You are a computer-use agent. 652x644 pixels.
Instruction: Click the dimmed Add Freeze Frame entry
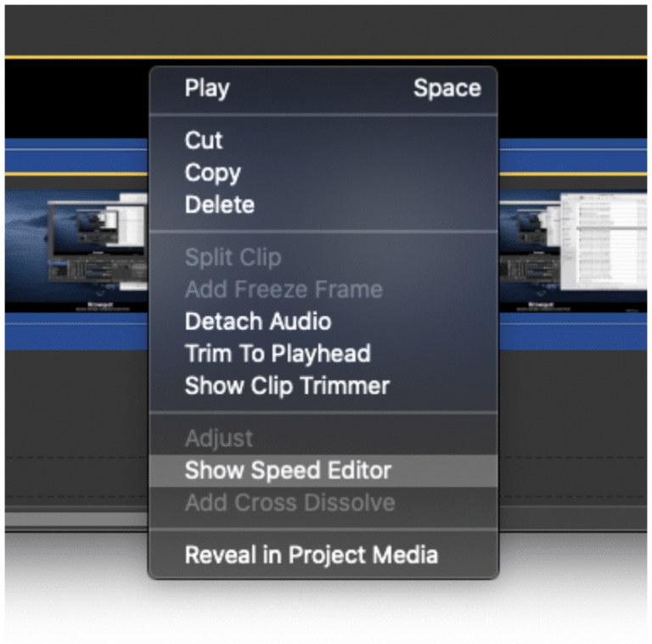(323, 289)
